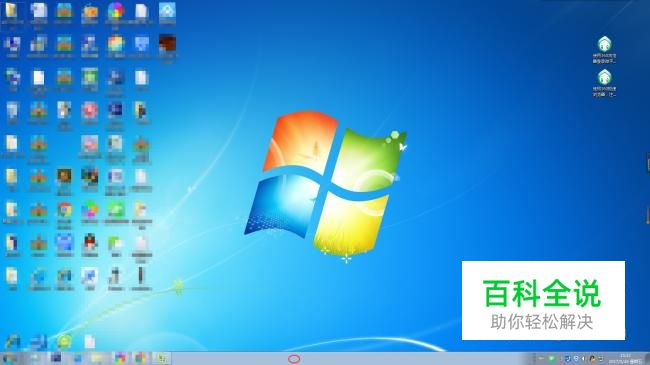Image resolution: width=650 pixels, height=365 pixels.
Task: Show hidden system tray icons arrow
Action: 541,358
